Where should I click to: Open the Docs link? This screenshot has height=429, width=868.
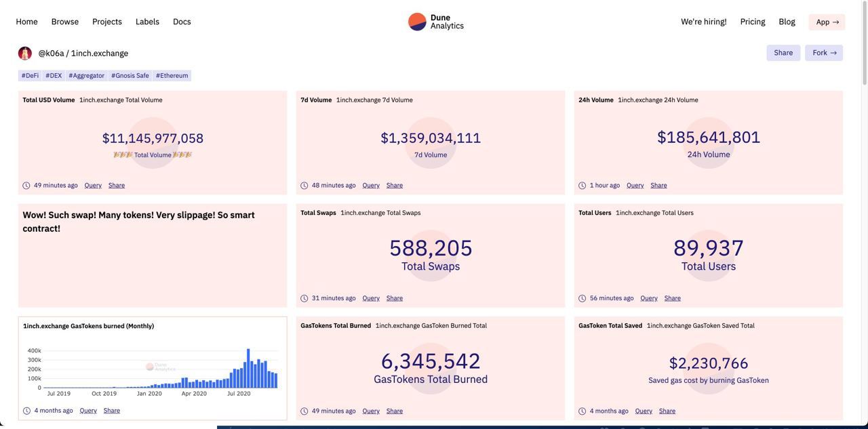pyautogui.click(x=182, y=22)
